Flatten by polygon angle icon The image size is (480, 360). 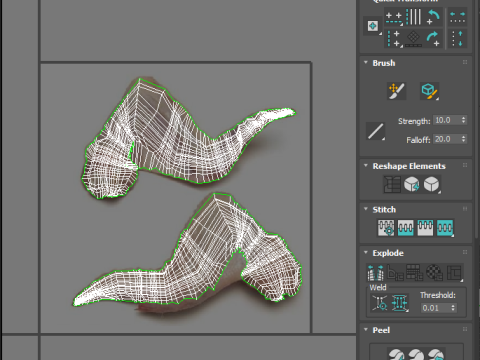(x=395, y=273)
